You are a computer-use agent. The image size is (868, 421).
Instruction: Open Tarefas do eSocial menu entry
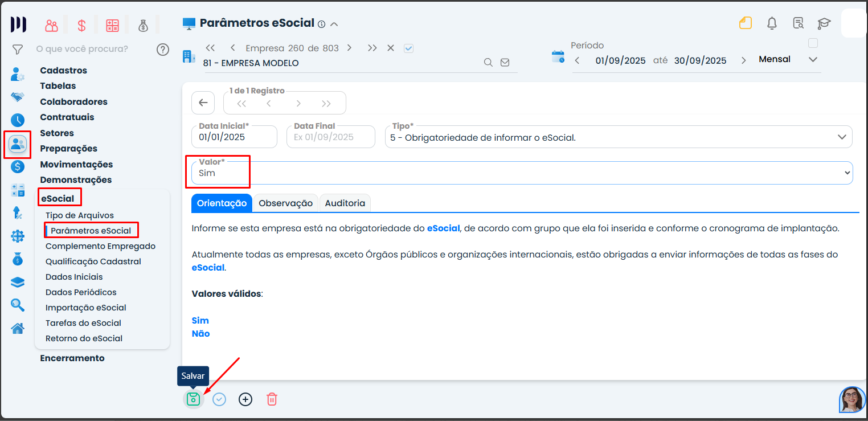tap(83, 323)
